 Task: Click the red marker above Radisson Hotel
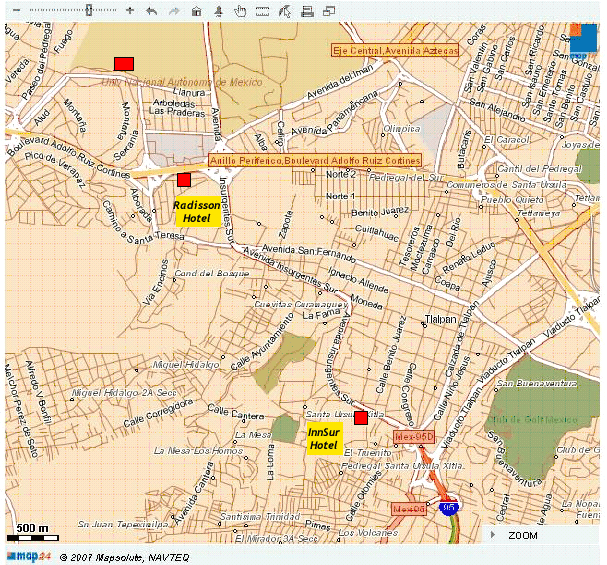point(184,180)
